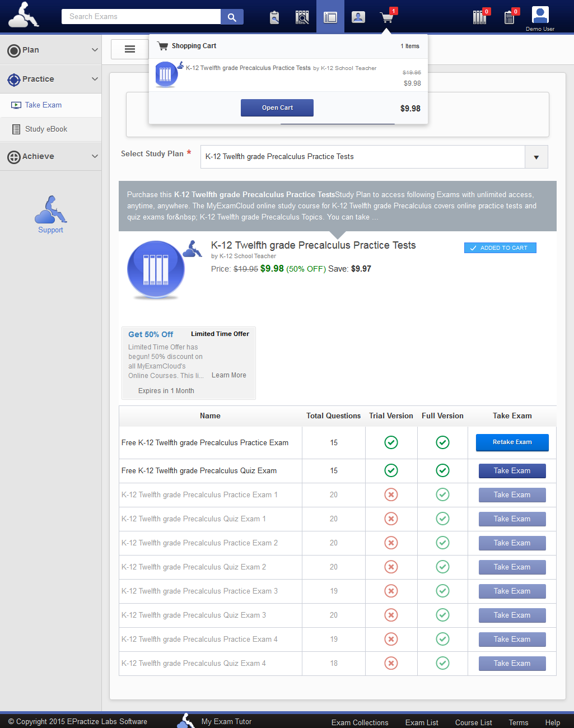This screenshot has width=574, height=728.
Task: Click the library books search icon
Action: (x=302, y=17)
